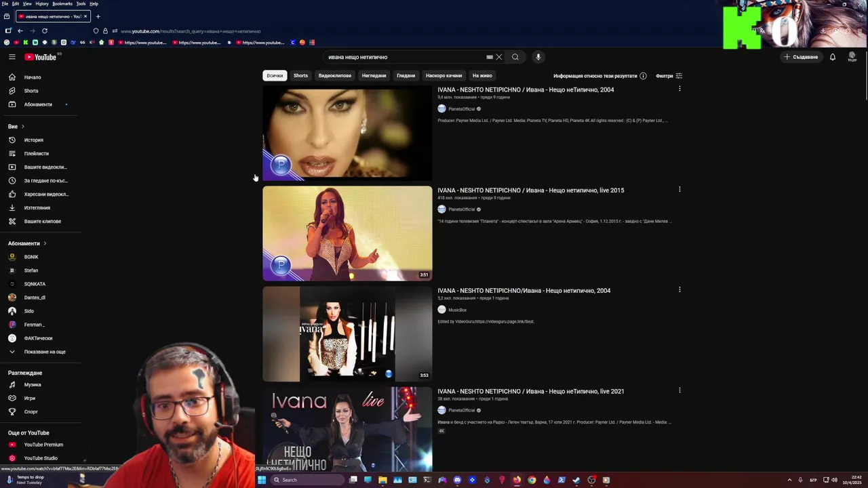The width and height of the screenshot is (868, 488).
Task: Select the Наскоро качени filter chip
Action: (443, 76)
